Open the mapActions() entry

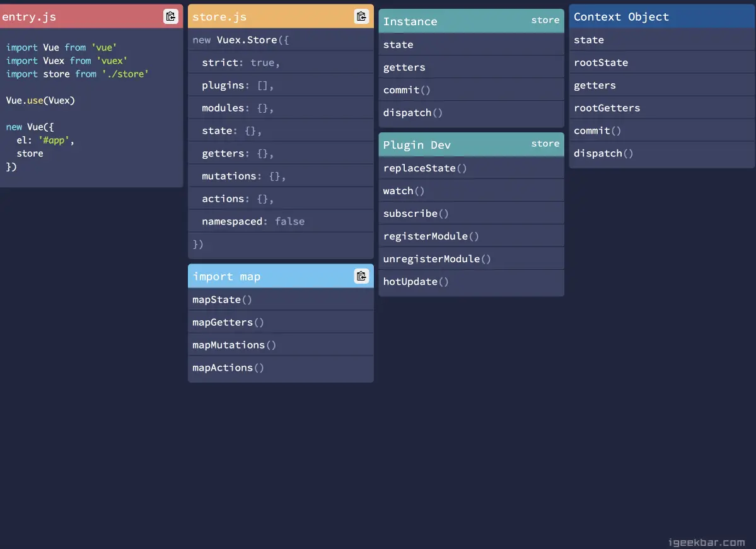click(x=281, y=367)
